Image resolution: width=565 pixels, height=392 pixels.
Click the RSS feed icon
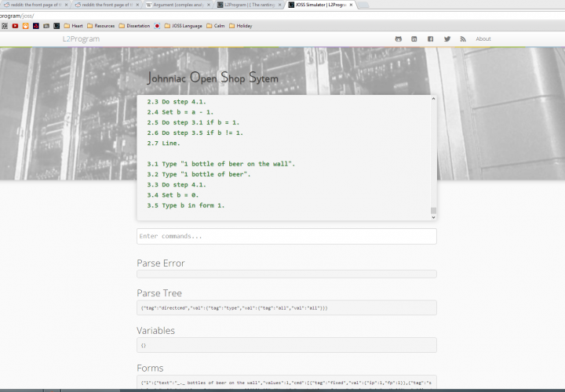pos(464,38)
